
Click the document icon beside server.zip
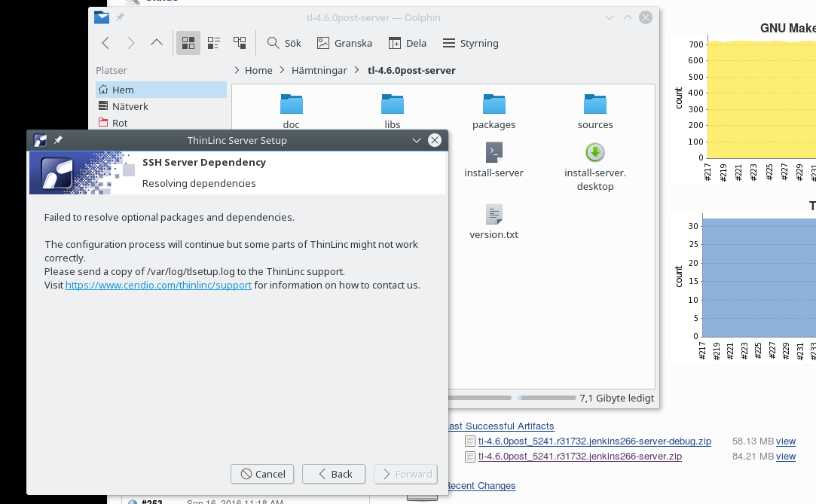[470, 457]
